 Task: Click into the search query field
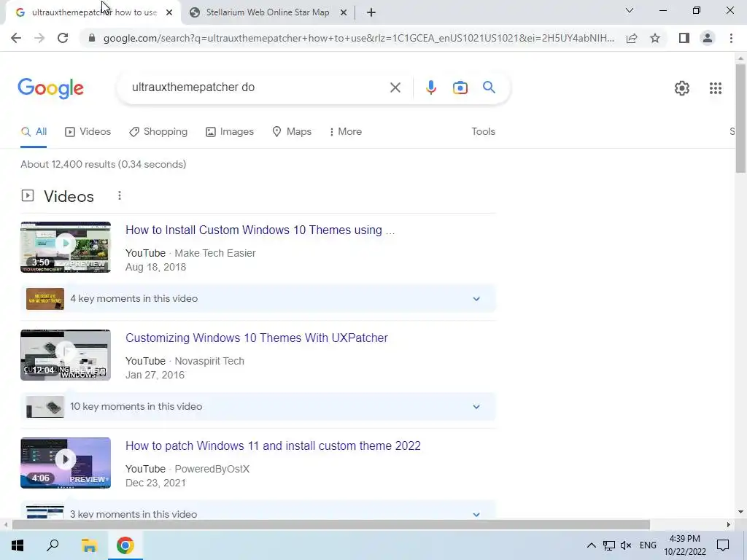pyautogui.click(x=258, y=87)
